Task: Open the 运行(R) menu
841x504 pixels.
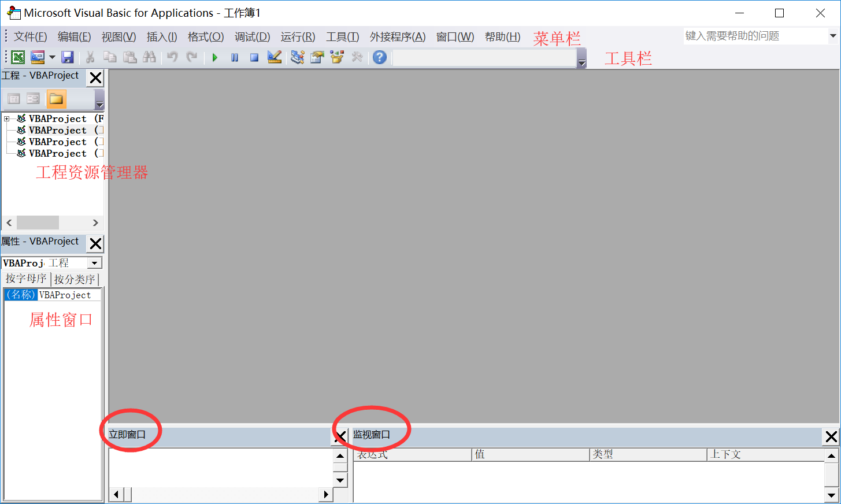Action: pos(298,37)
